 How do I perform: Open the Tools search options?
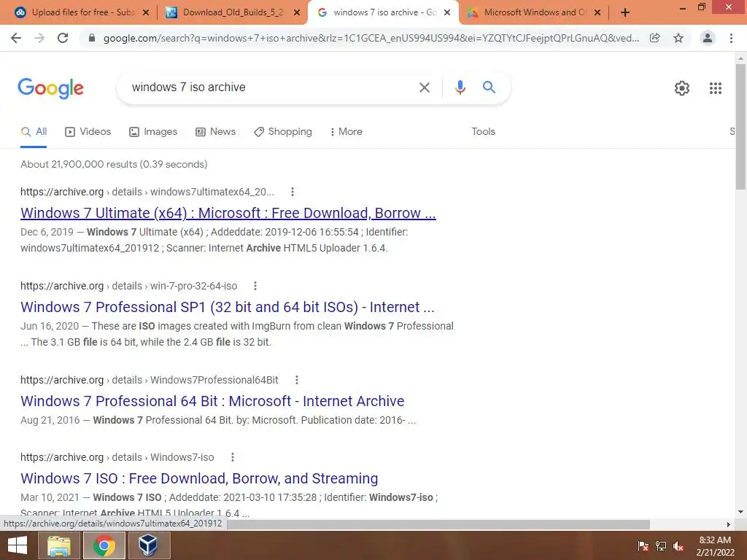pyautogui.click(x=483, y=132)
